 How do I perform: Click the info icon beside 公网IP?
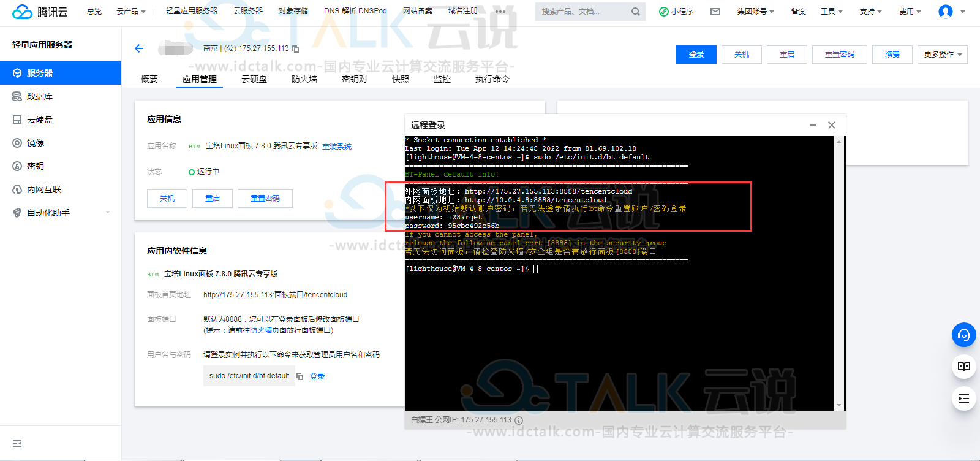point(519,421)
